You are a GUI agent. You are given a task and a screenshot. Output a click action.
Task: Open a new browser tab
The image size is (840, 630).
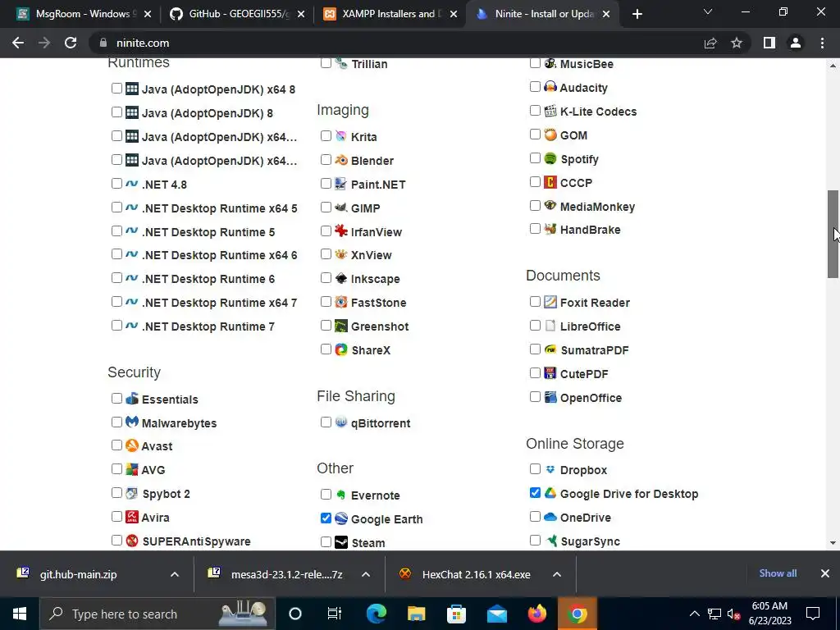click(637, 14)
